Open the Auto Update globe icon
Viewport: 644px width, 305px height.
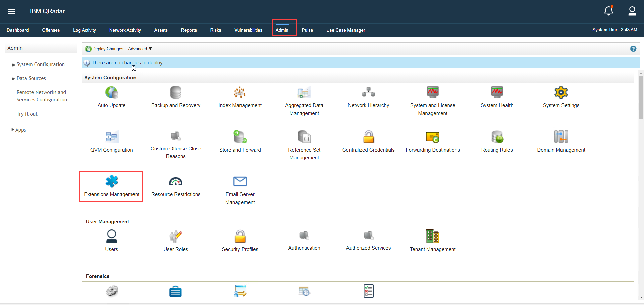tap(112, 92)
